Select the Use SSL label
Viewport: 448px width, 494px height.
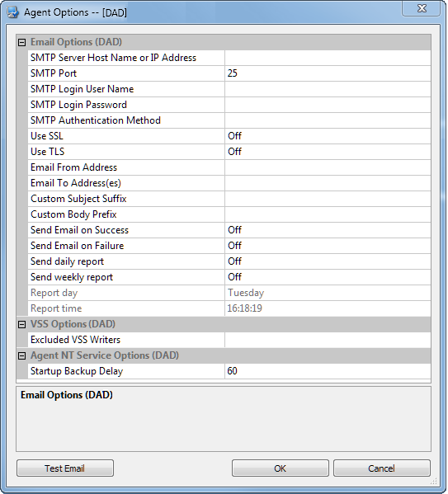click(x=47, y=136)
